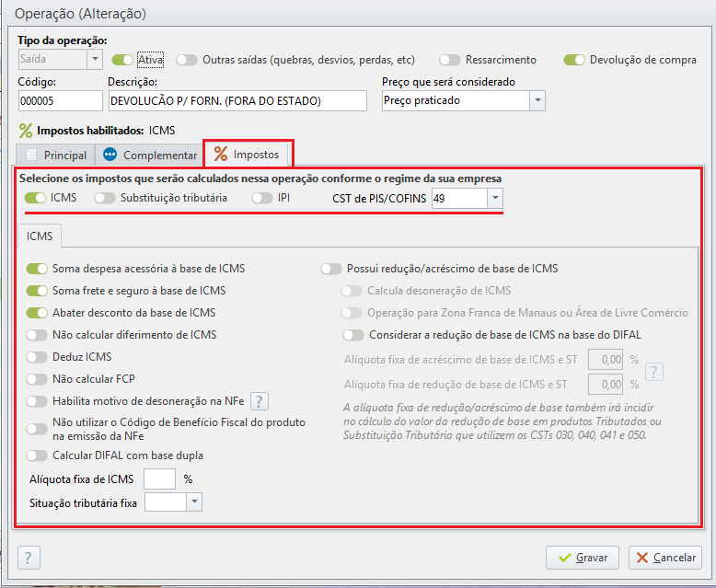Image resolution: width=716 pixels, height=588 pixels.
Task: Switch to the Complementar tab
Action: [150, 156]
